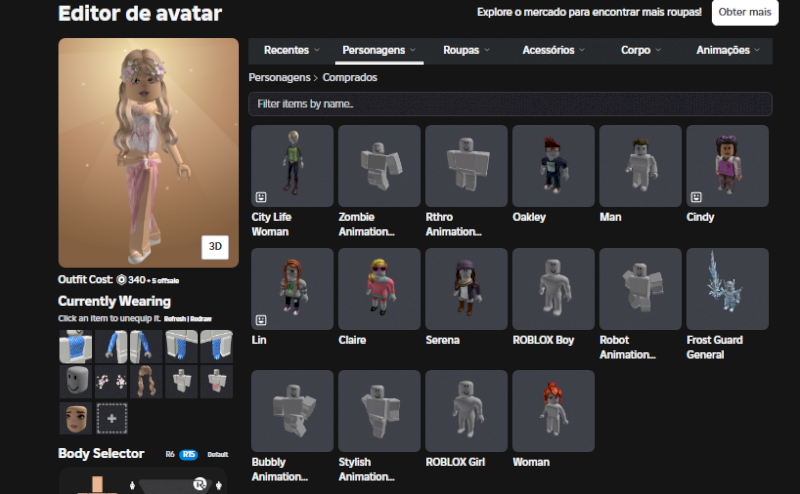
Task: Unequip the left blue arm item
Action: (x=111, y=347)
